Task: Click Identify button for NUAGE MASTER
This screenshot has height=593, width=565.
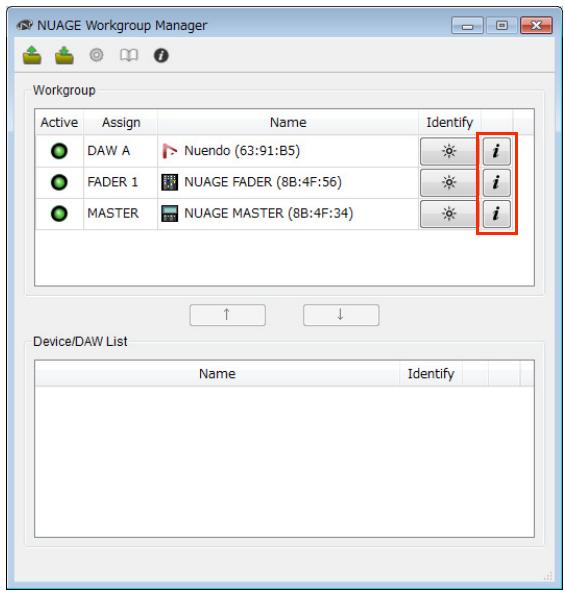Action: point(449,214)
